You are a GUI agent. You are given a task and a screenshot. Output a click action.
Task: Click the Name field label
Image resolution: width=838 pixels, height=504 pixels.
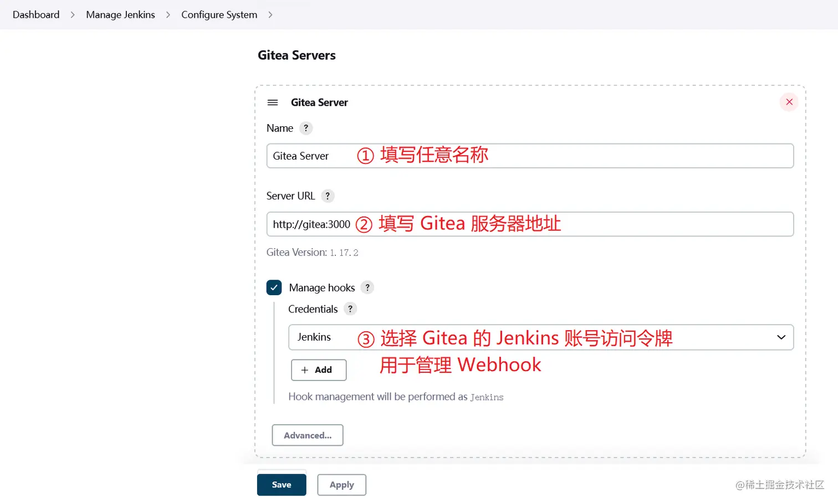pyautogui.click(x=280, y=128)
